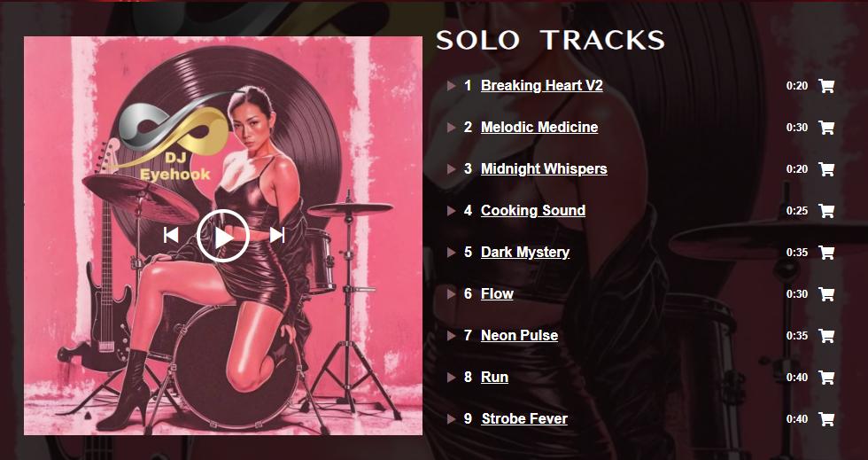Add Breaking Heart V2 to cart
The width and height of the screenshot is (868, 460).
coord(826,86)
